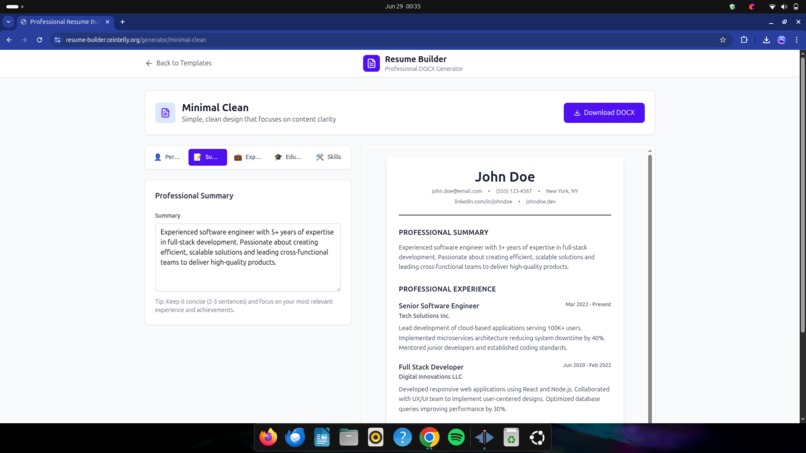Open the Files manager from the dock
Viewport: 806px width, 453px height.
click(349, 438)
